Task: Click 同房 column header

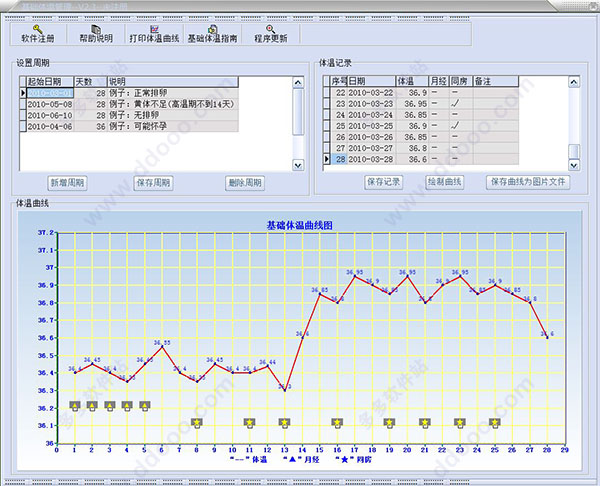Action: (x=461, y=81)
